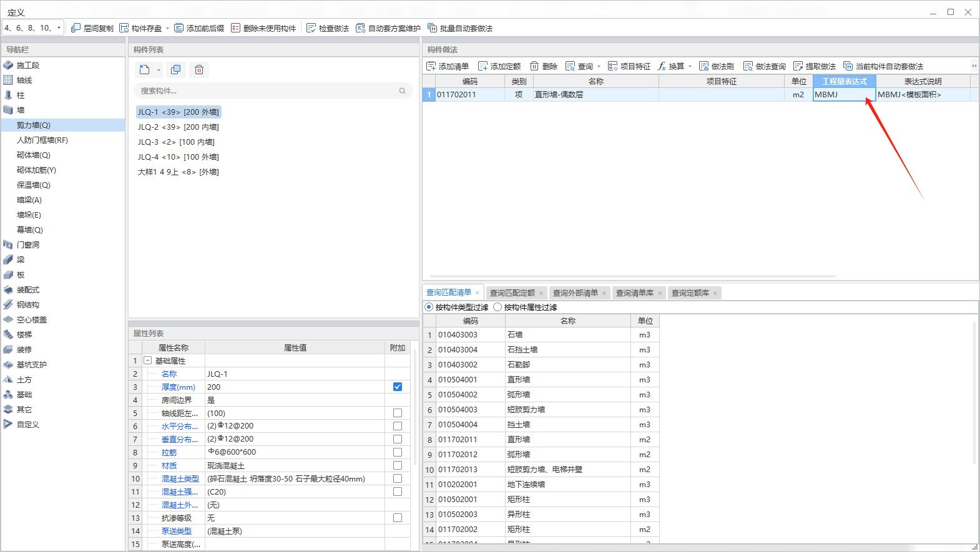Select 砌体墙(Q) in navigation
This screenshot has width=980, height=552.
(34, 155)
